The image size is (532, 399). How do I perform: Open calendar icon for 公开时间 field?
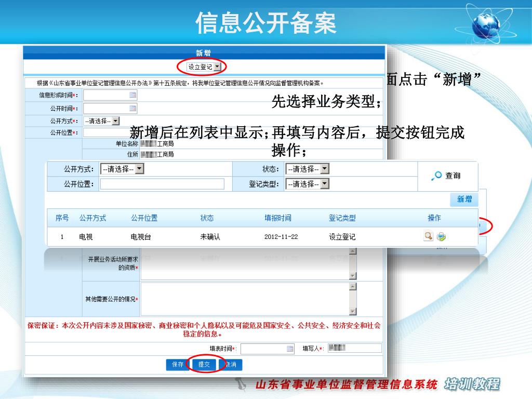point(133,108)
